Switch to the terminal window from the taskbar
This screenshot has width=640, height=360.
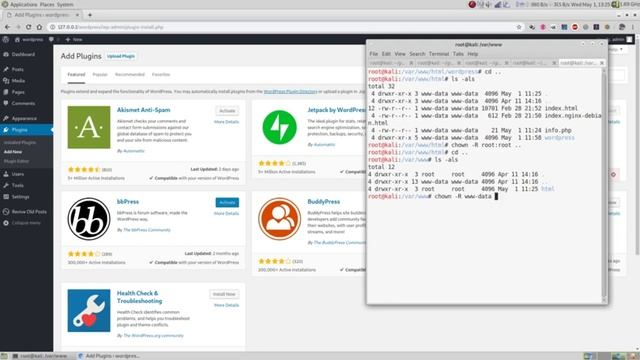(x=40, y=356)
